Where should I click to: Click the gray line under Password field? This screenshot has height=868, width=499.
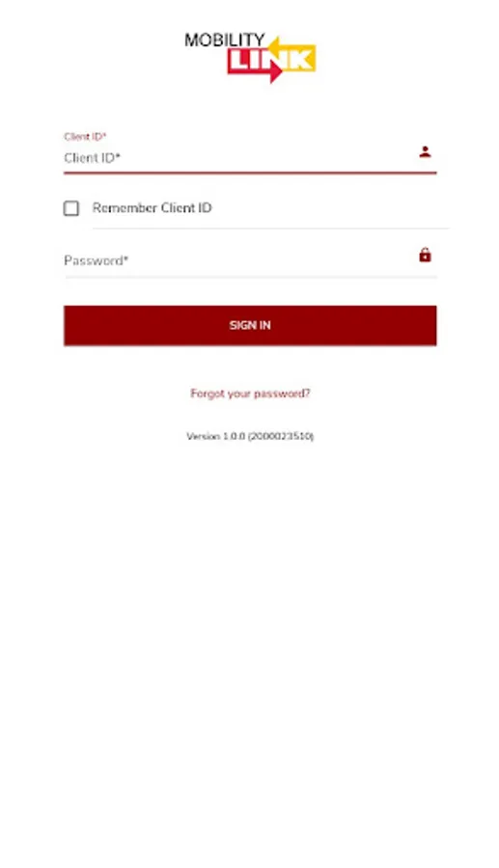[x=250, y=276]
